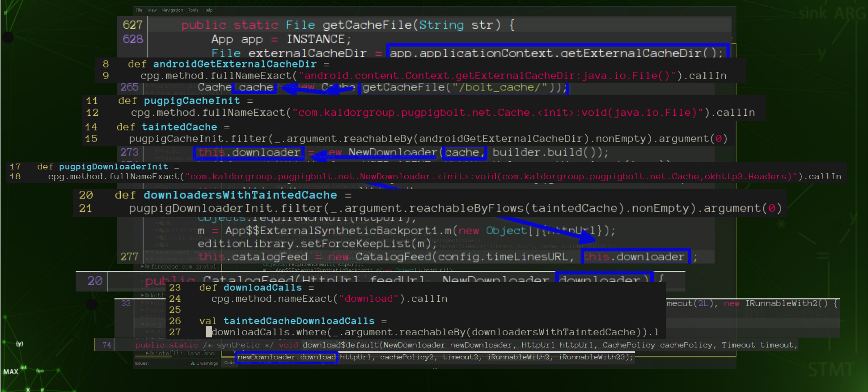Open the Help menu

208,10
